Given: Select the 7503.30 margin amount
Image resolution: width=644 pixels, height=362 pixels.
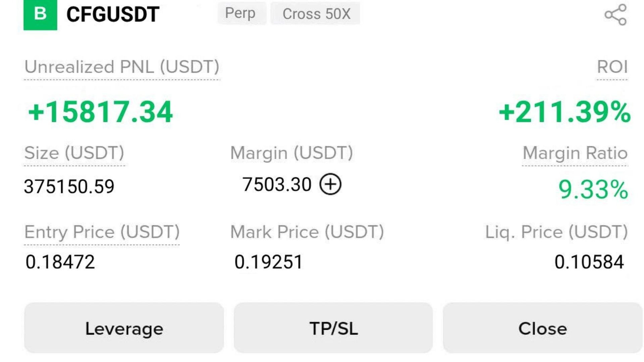Looking at the screenshot, I should (277, 185).
